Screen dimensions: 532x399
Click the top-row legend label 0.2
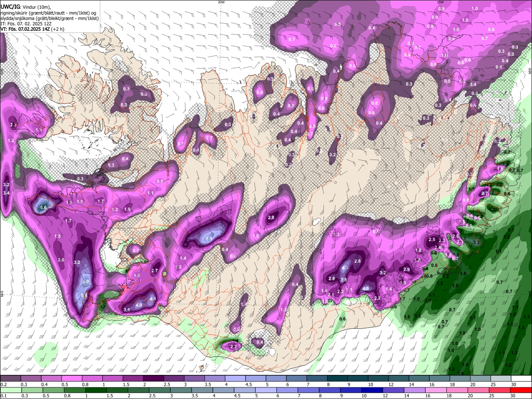tap(3, 384)
